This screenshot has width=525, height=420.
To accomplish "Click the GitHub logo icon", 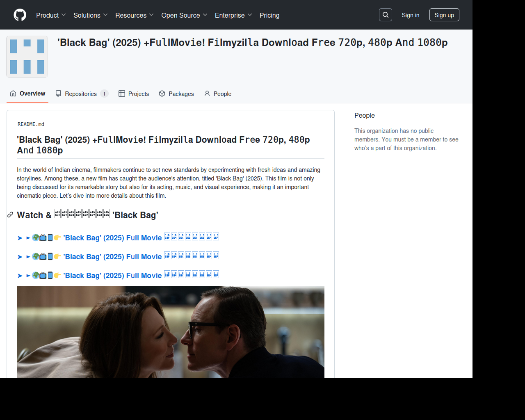I will point(20,15).
